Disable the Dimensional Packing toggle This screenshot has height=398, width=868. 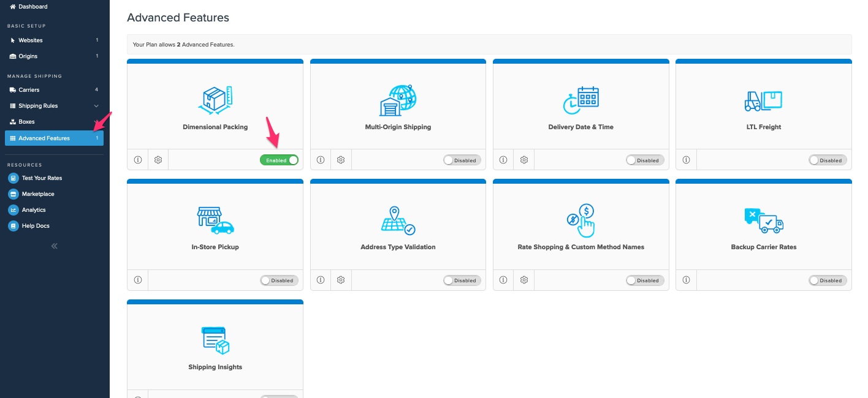[279, 160]
